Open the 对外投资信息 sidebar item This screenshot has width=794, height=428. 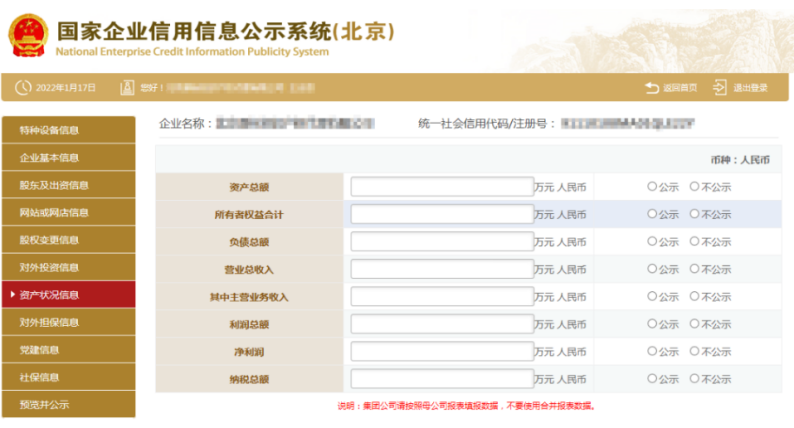69,267
